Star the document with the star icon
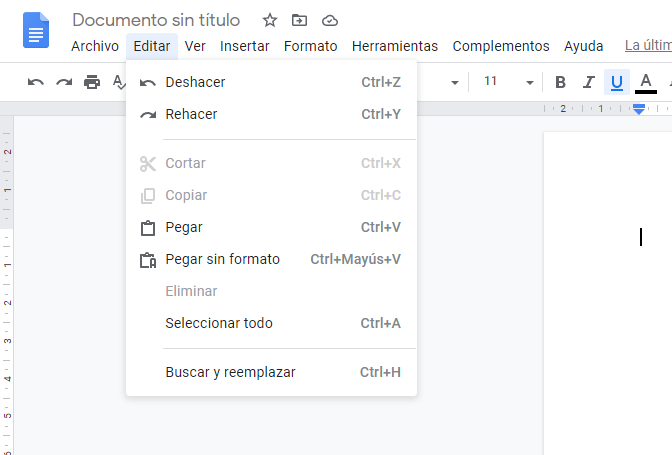This screenshot has height=455, width=672. coord(270,20)
